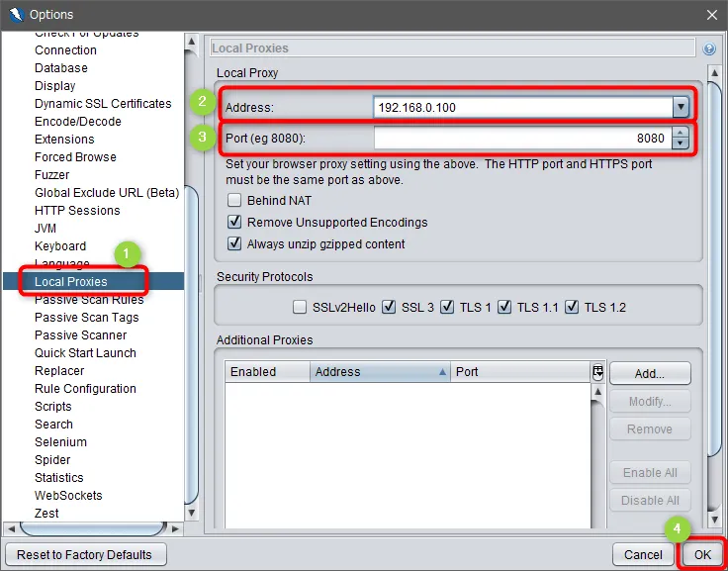Open the HTTP Sessions options page

tap(77, 211)
